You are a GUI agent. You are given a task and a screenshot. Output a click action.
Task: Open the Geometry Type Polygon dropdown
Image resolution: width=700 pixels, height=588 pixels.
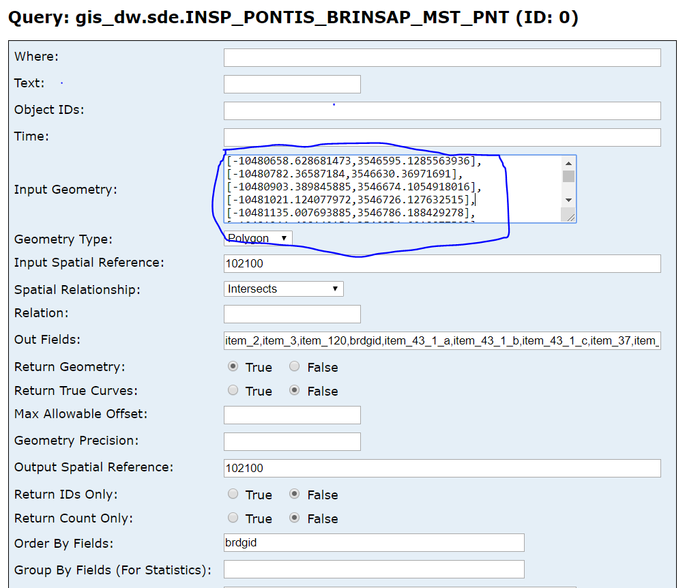click(x=258, y=239)
